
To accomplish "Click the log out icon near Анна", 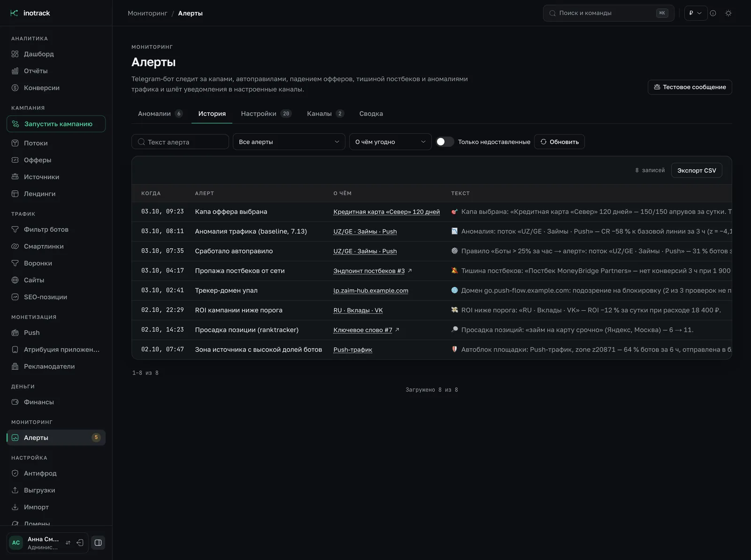I will coord(80,543).
